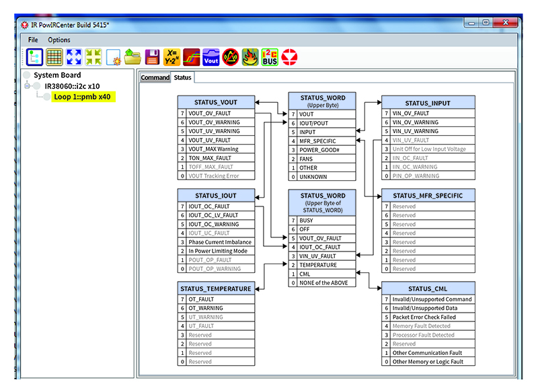The width and height of the screenshot is (538, 392).
Task: Click the In Power Limiting Mode row
Action: click(x=216, y=251)
